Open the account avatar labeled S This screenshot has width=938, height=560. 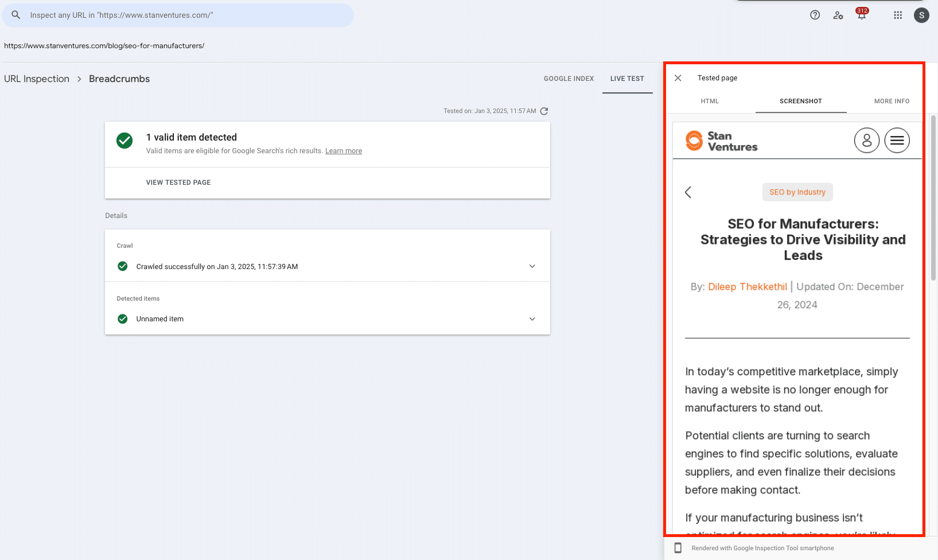tap(921, 15)
